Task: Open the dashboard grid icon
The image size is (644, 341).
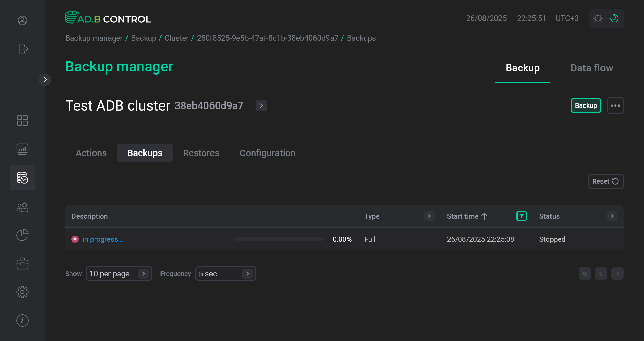Action: tap(22, 120)
